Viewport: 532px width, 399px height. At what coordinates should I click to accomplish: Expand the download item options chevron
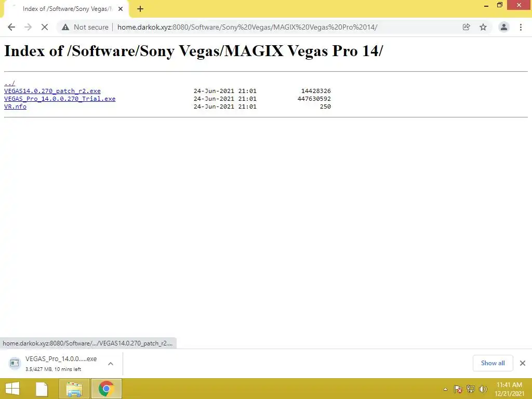[111, 363]
